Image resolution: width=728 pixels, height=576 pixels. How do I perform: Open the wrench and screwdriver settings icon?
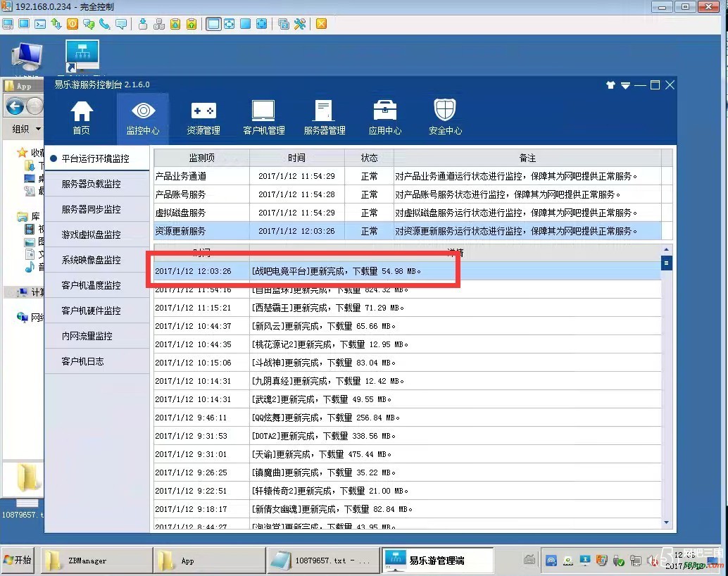(x=300, y=24)
